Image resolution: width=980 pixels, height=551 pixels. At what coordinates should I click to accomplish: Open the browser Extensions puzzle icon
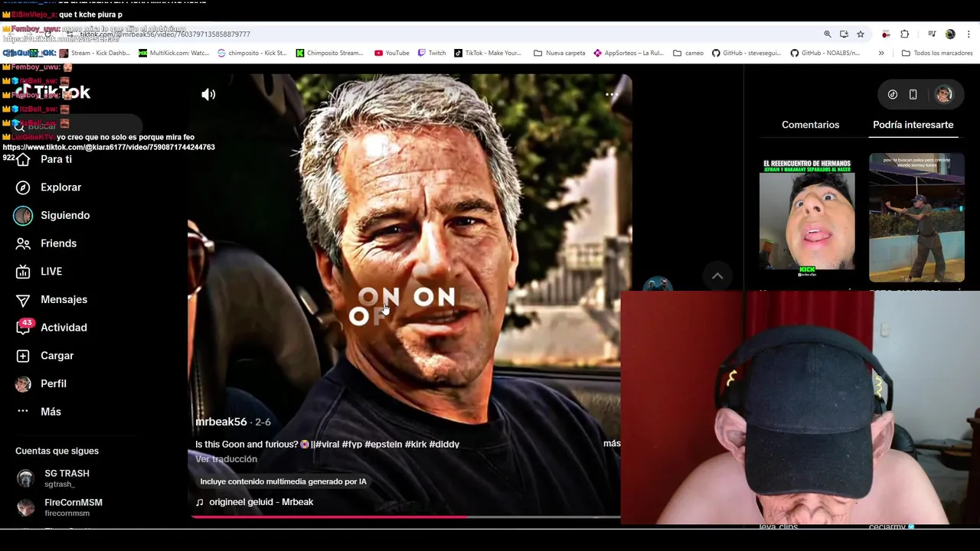pyautogui.click(x=904, y=34)
